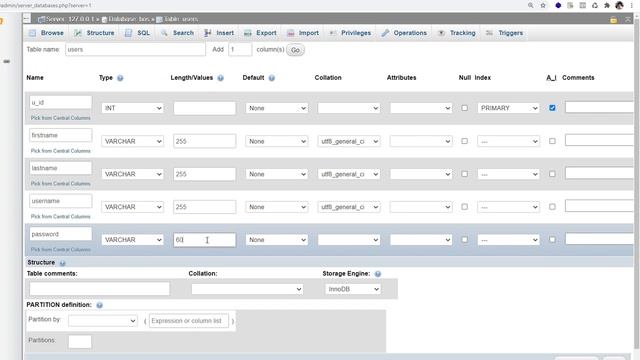Click the Table comments field
This screenshot has width=640, height=360.
(99, 289)
